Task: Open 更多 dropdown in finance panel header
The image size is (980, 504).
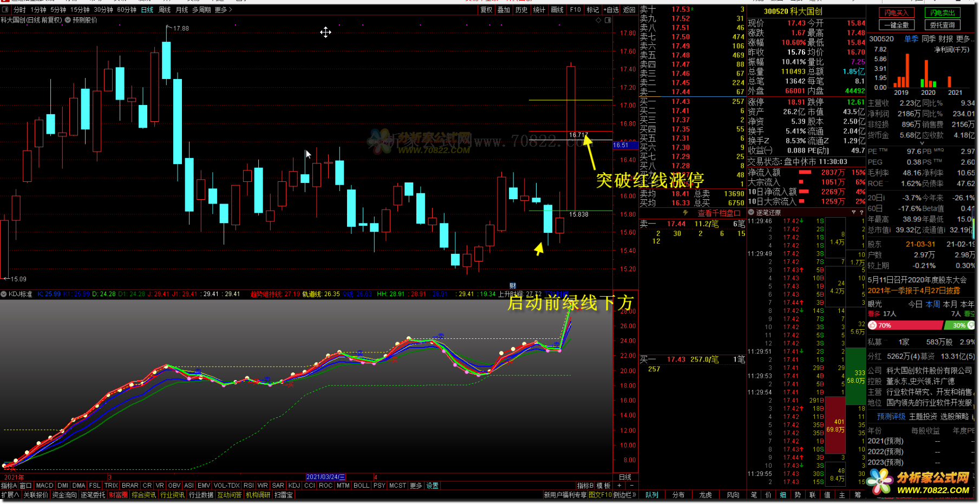Action: point(964,39)
